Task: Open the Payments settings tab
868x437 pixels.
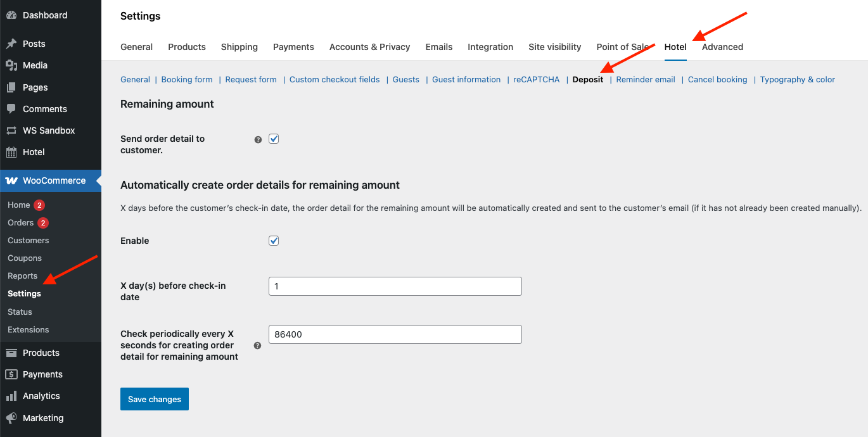Action: pyautogui.click(x=293, y=47)
